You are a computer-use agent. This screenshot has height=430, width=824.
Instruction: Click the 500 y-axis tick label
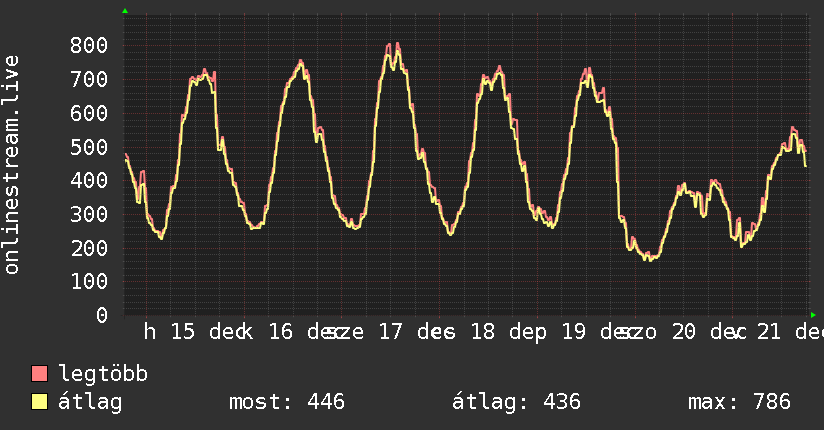click(89, 147)
